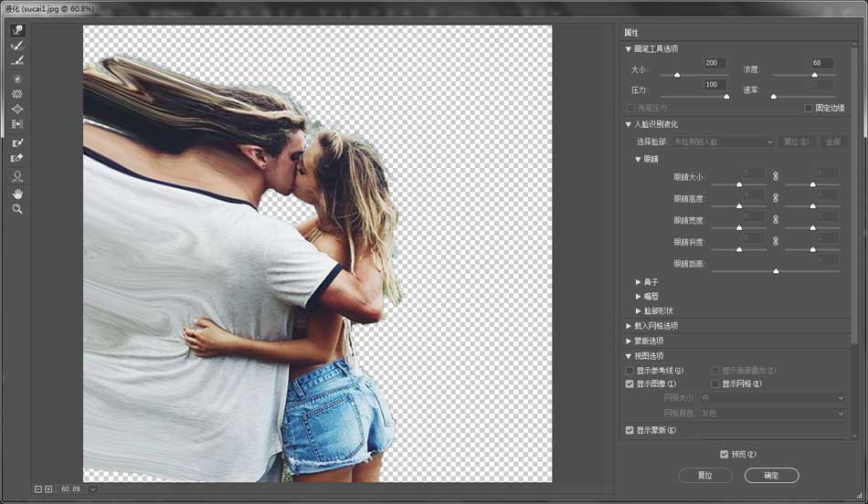Viewport: 868px width, 504px height.
Task: Click the 确定 (OK) button
Action: 771,475
